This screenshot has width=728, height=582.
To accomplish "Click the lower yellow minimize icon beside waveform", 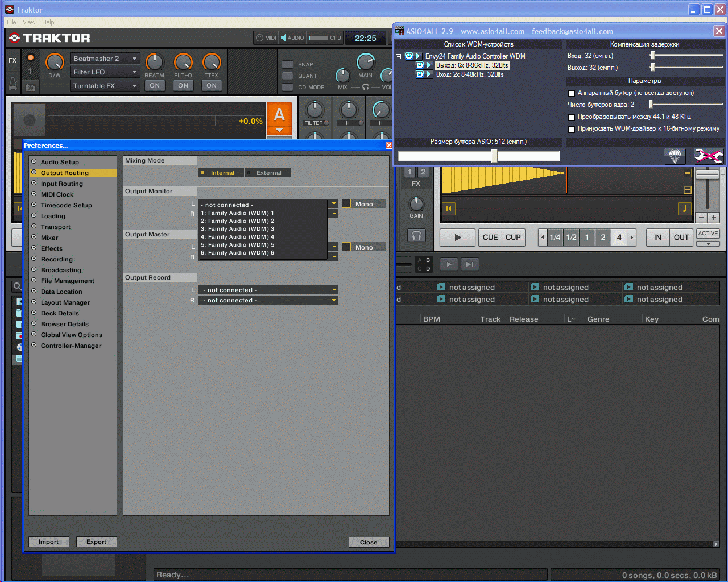I will [687, 190].
